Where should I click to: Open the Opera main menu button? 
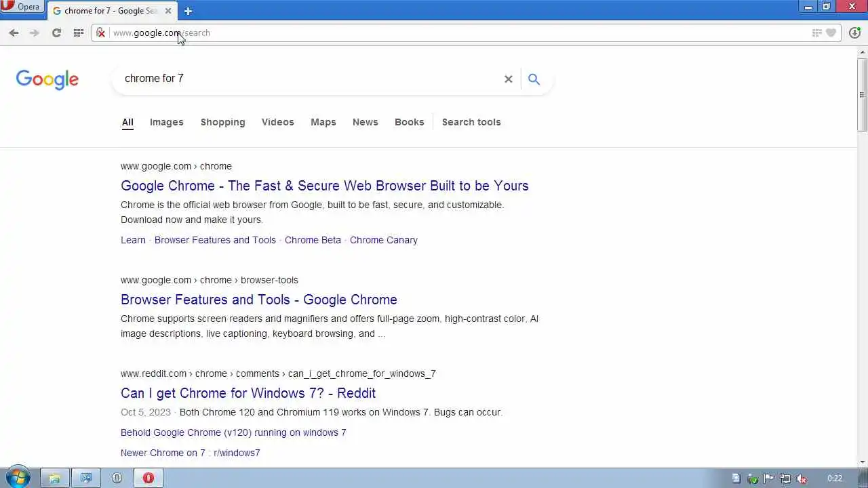22,7
